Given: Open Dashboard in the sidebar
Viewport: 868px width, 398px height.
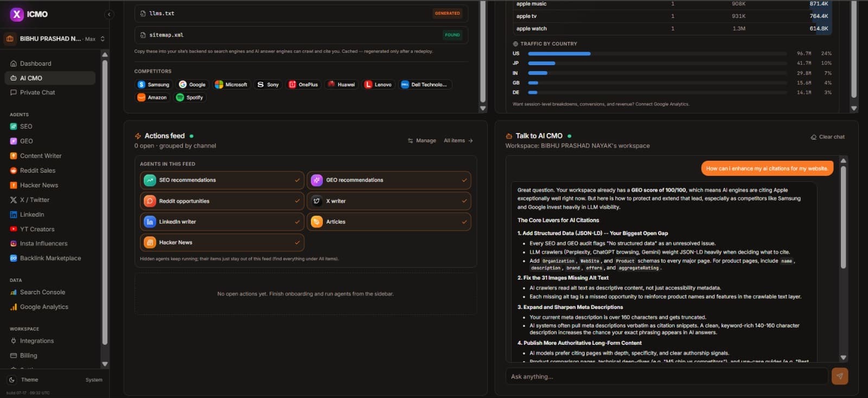Looking at the screenshot, I should point(50,64).
